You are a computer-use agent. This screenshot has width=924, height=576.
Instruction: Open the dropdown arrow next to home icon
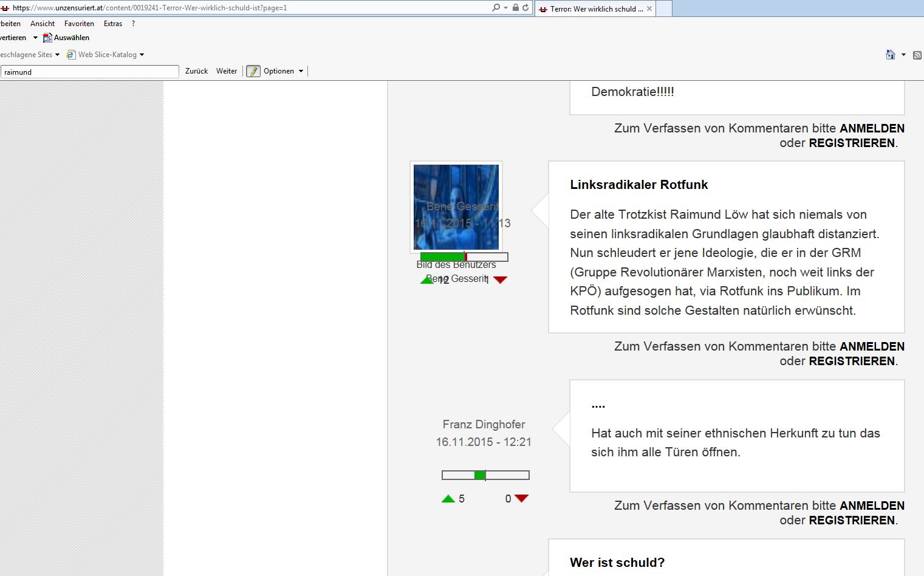(x=903, y=55)
